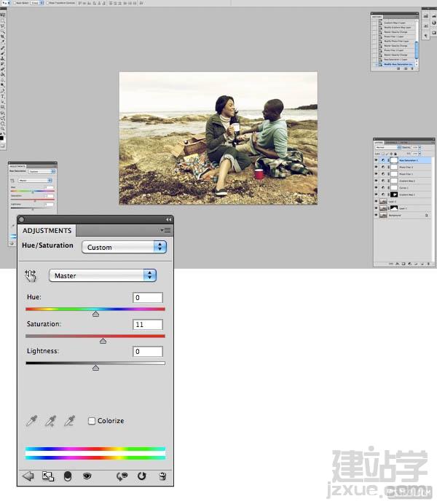Click Create new adjustment layer icon
Image resolution: width=437 pixels, height=504 pixels.
pyautogui.click(x=409, y=264)
